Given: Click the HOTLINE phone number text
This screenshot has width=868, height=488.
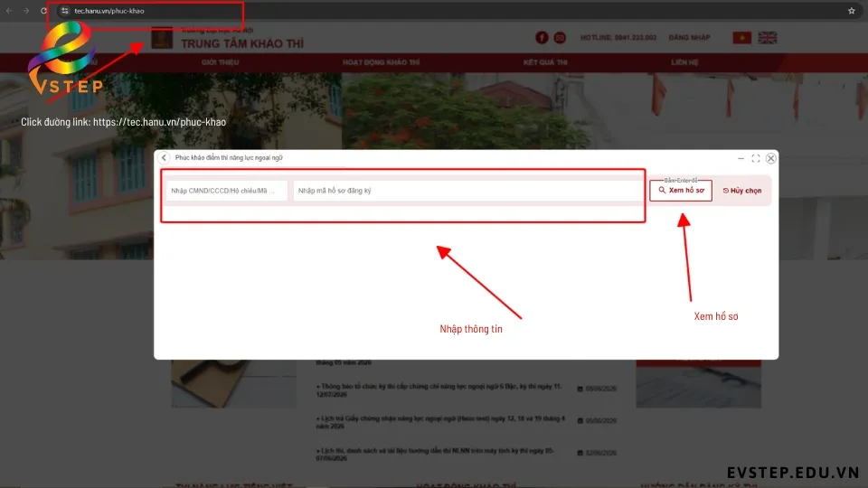Looking at the screenshot, I should [x=618, y=37].
